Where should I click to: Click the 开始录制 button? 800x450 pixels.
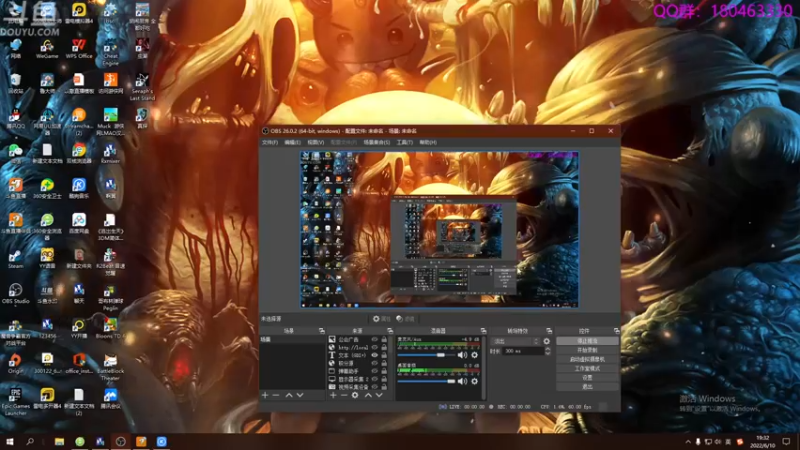point(587,350)
